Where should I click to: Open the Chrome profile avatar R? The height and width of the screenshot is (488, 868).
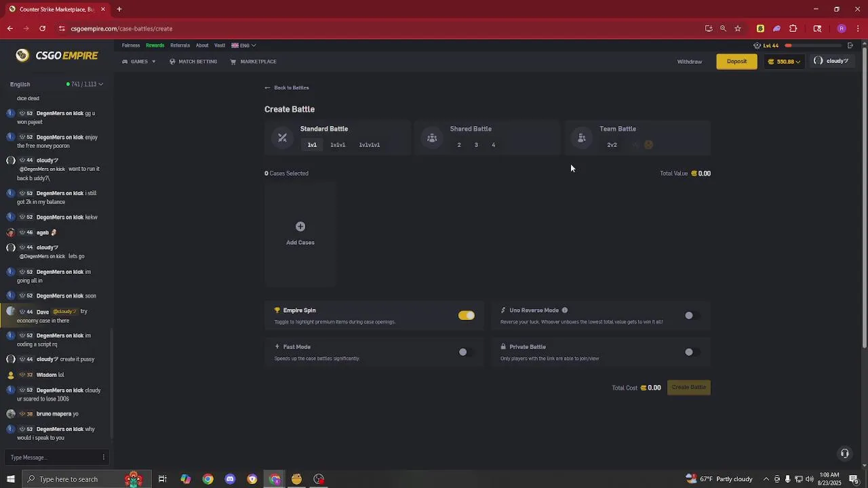click(842, 28)
